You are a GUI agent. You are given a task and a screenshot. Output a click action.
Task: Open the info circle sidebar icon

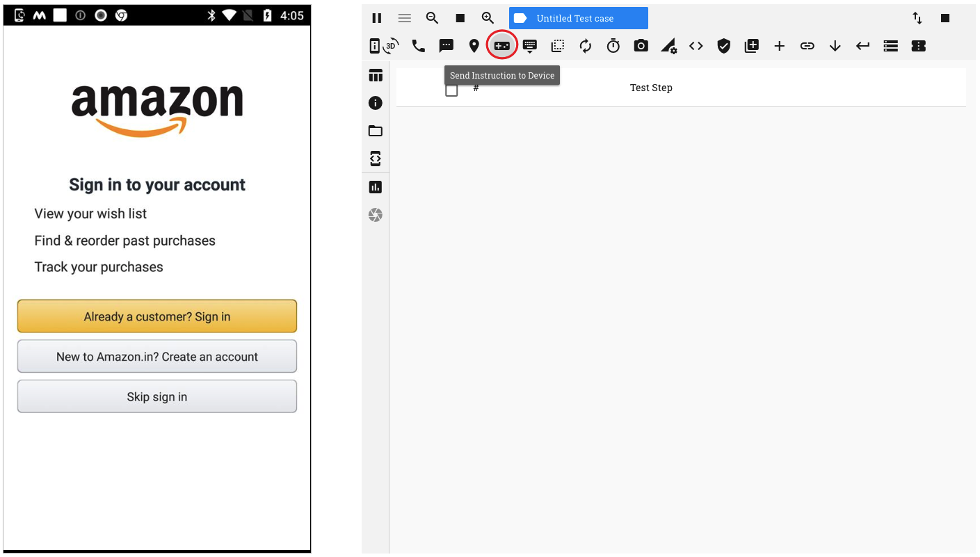pos(376,103)
